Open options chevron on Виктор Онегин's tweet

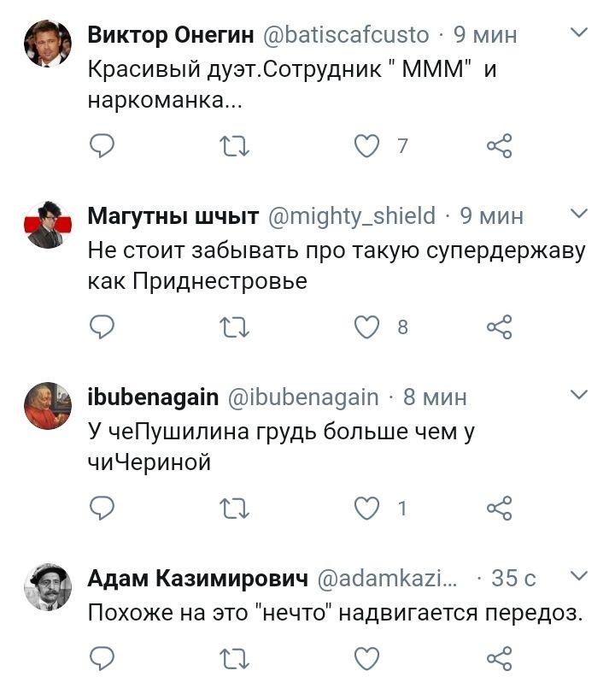click(578, 33)
